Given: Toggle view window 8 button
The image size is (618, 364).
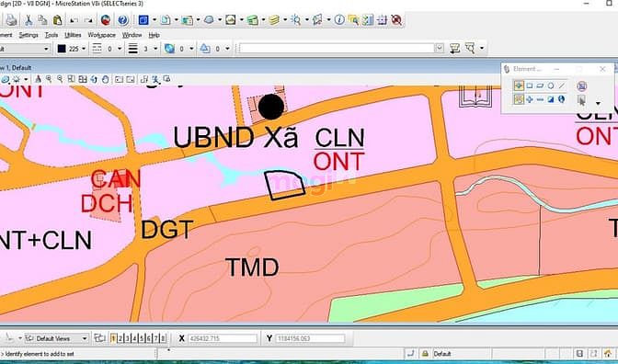Looking at the screenshot, I should click(x=163, y=338).
